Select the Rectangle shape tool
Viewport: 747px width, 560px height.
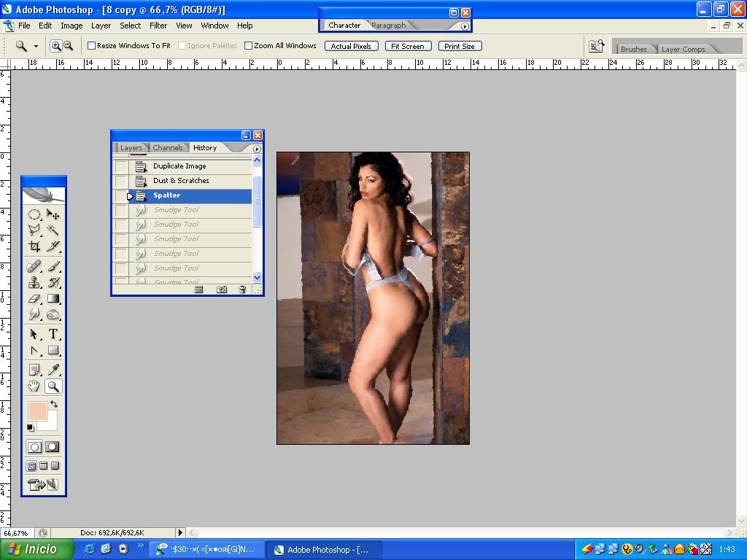coord(53,351)
